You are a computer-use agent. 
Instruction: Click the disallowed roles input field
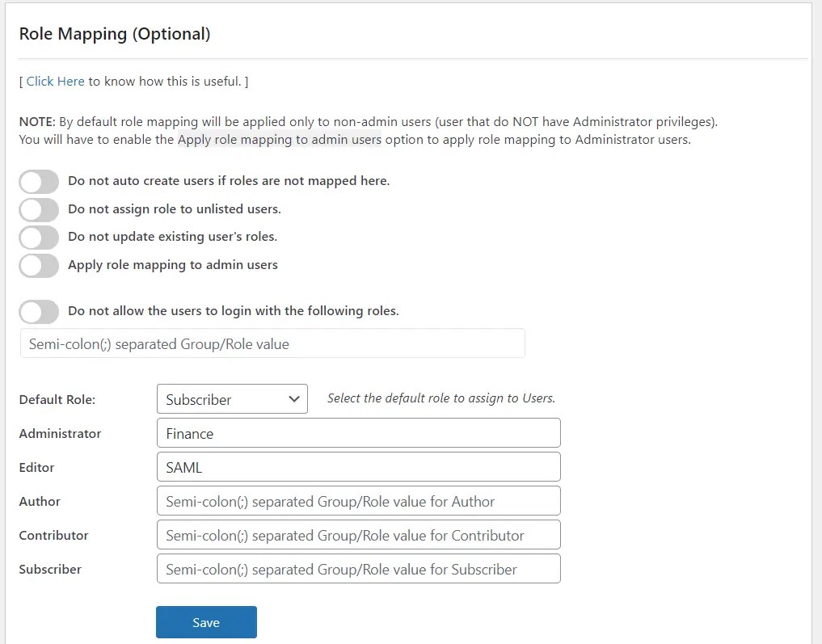point(272,343)
